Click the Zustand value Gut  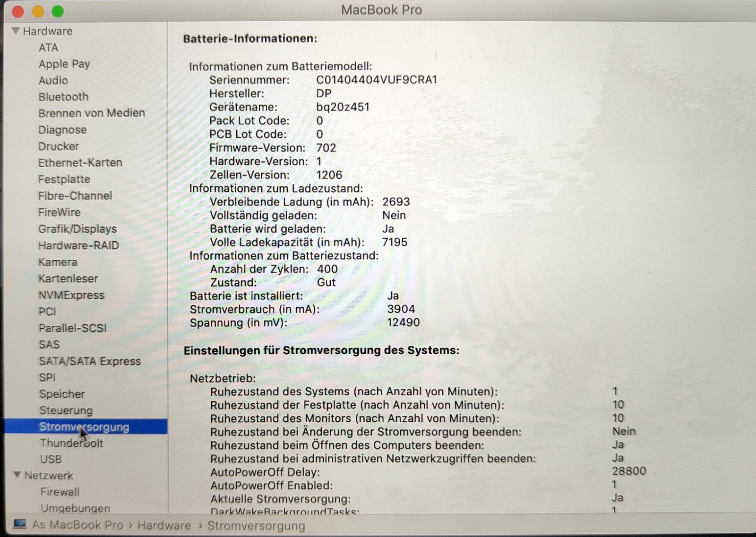[x=326, y=282]
